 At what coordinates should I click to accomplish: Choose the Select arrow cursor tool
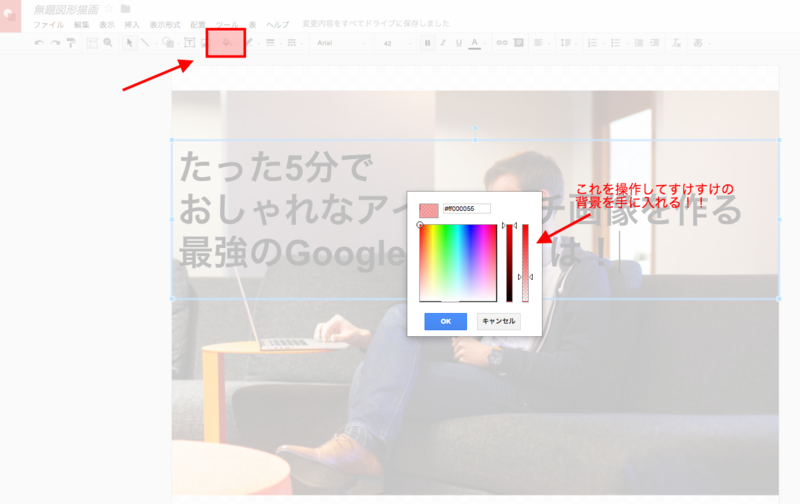pyautogui.click(x=129, y=43)
